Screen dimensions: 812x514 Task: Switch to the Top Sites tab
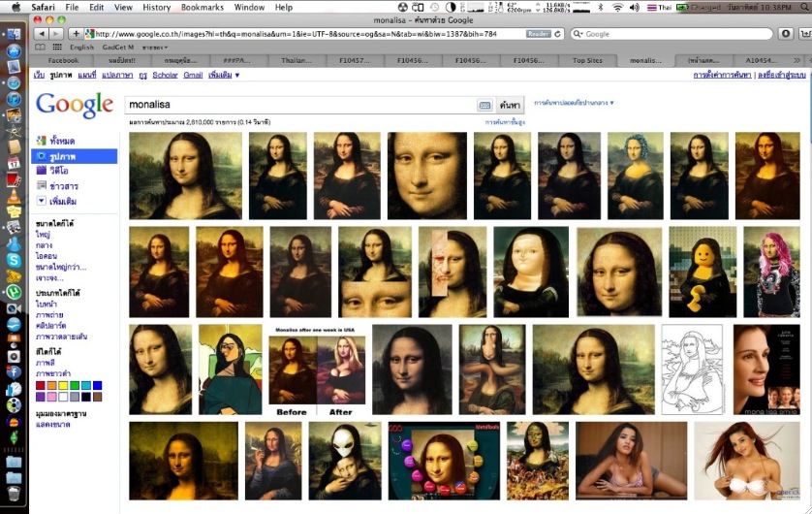point(588,61)
